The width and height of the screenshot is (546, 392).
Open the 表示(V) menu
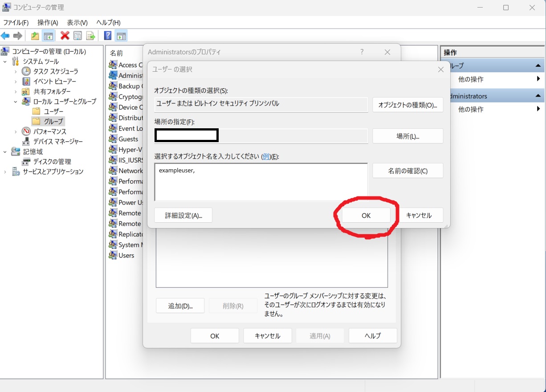pyautogui.click(x=77, y=22)
